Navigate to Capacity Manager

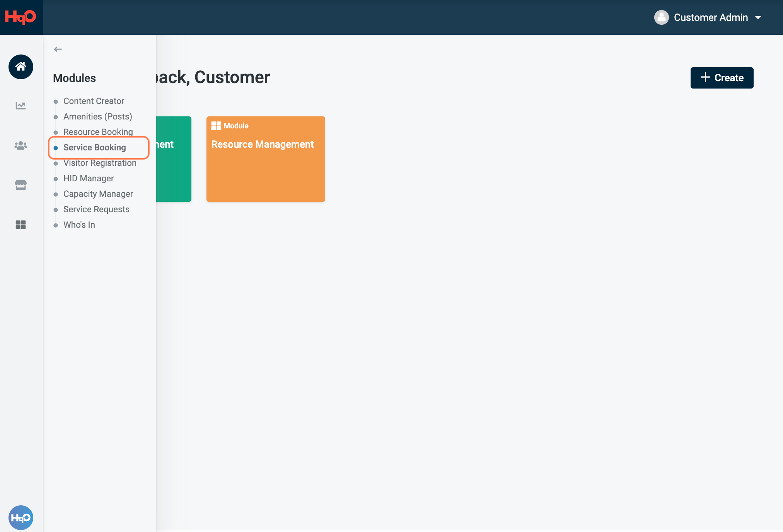point(98,194)
